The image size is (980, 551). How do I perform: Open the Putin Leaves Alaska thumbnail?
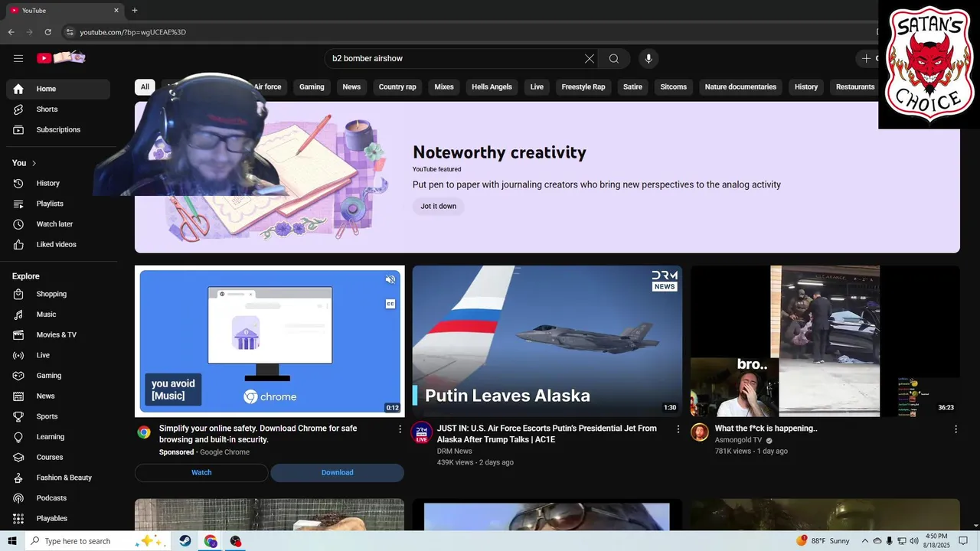547,341
